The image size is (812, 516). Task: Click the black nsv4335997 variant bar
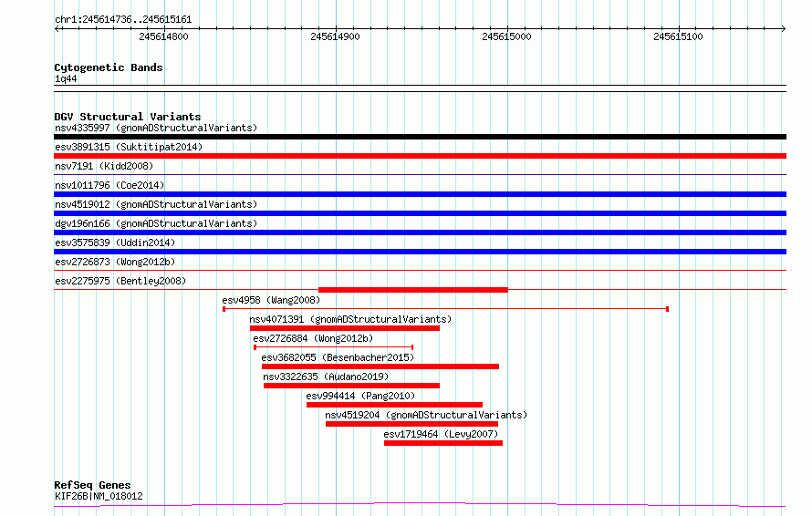(420, 137)
